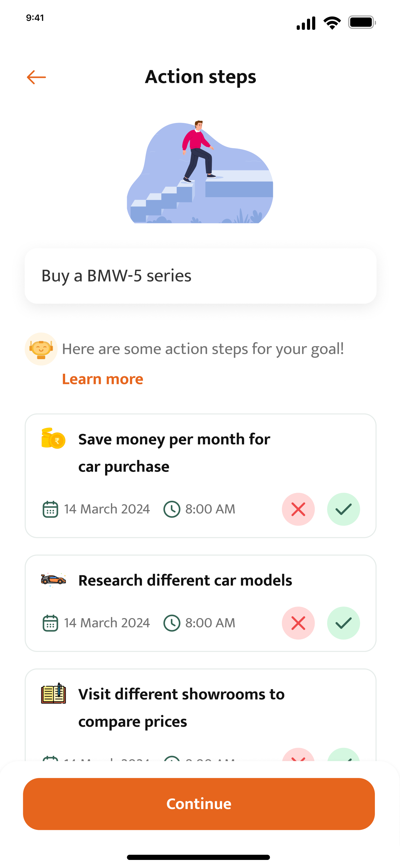This screenshot has height=868, width=400.
Task: Reject the research different car models step
Action: pos(298,623)
